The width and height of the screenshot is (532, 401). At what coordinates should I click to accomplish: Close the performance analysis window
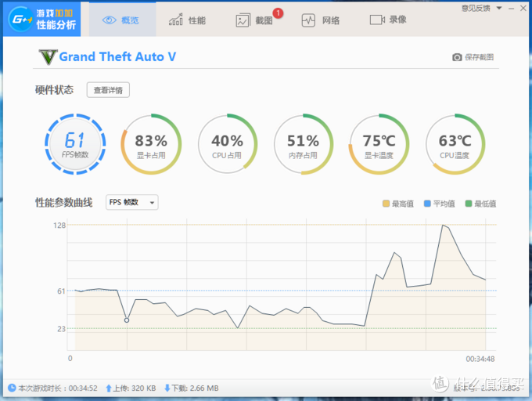click(523, 8)
